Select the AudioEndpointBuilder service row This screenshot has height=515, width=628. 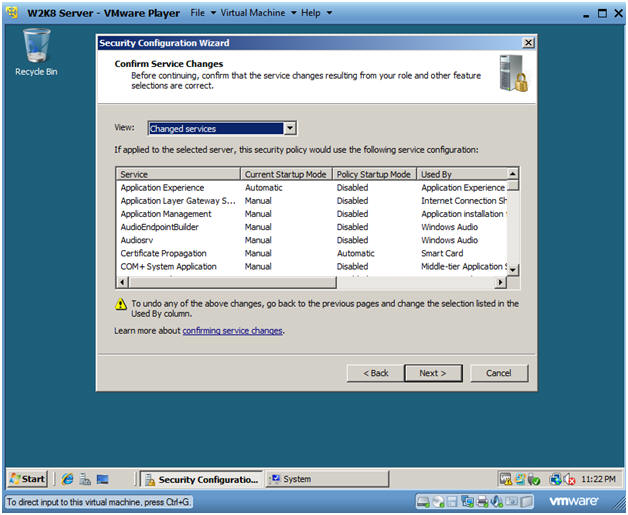coord(312,227)
